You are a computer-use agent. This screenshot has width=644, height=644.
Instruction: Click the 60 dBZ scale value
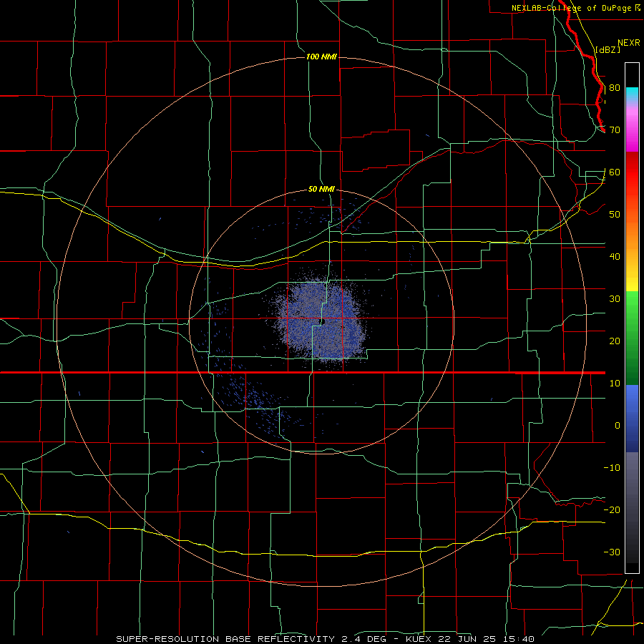(615, 172)
